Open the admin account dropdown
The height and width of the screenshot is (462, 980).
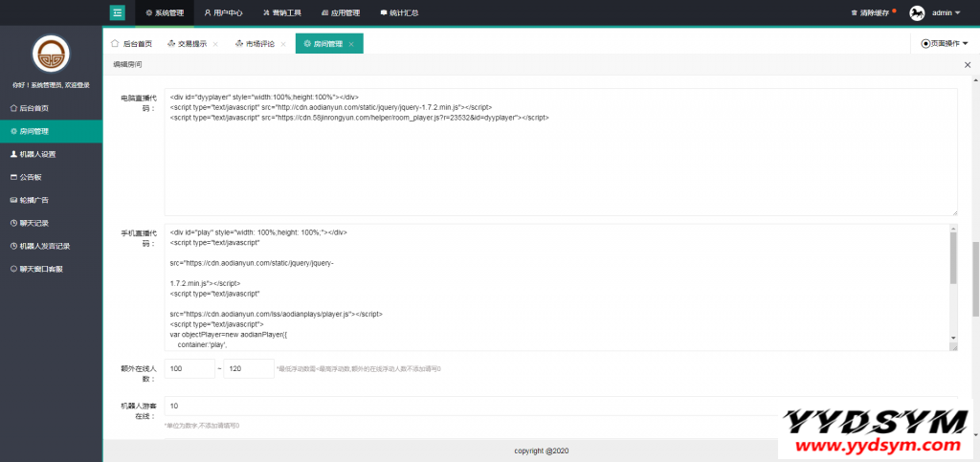(946, 13)
